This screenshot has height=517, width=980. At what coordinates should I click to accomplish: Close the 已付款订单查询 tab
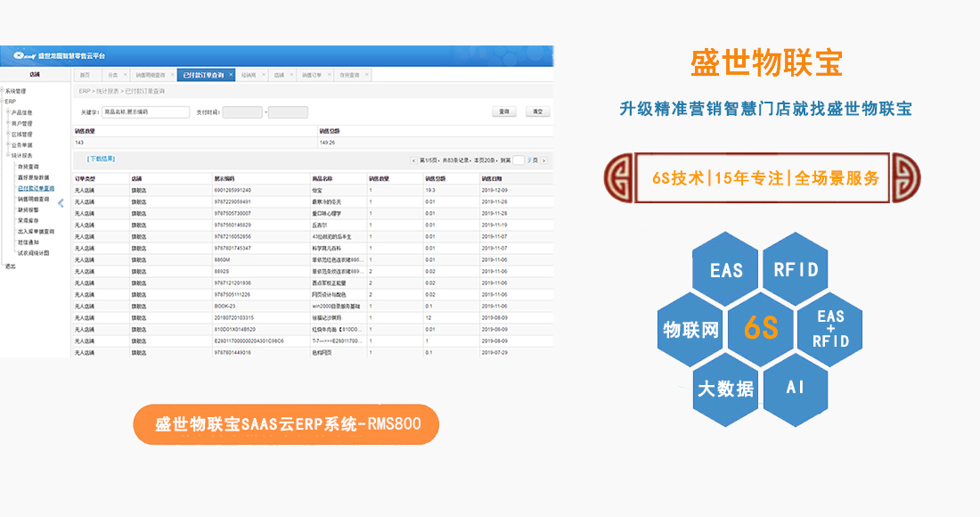[x=231, y=75]
